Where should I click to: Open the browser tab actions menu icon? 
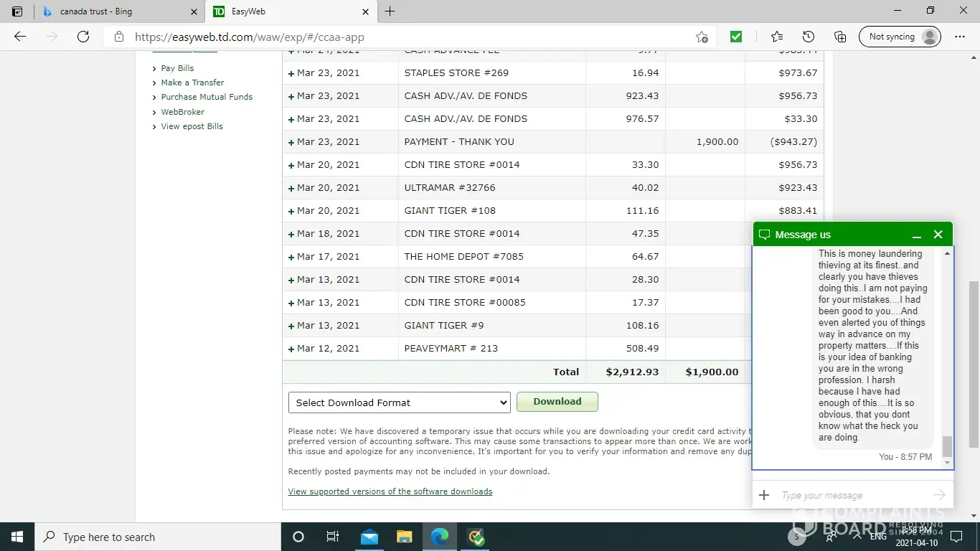click(18, 11)
